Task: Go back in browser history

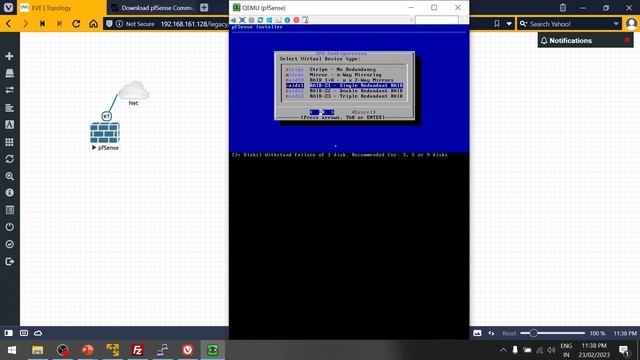Action: pyautogui.click(x=9, y=24)
